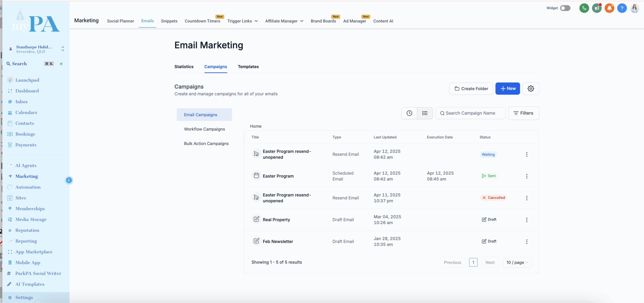The width and height of the screenshot is (644, 303).
Task: Open Calendars in sidebar
Action: tap(26, 112)
